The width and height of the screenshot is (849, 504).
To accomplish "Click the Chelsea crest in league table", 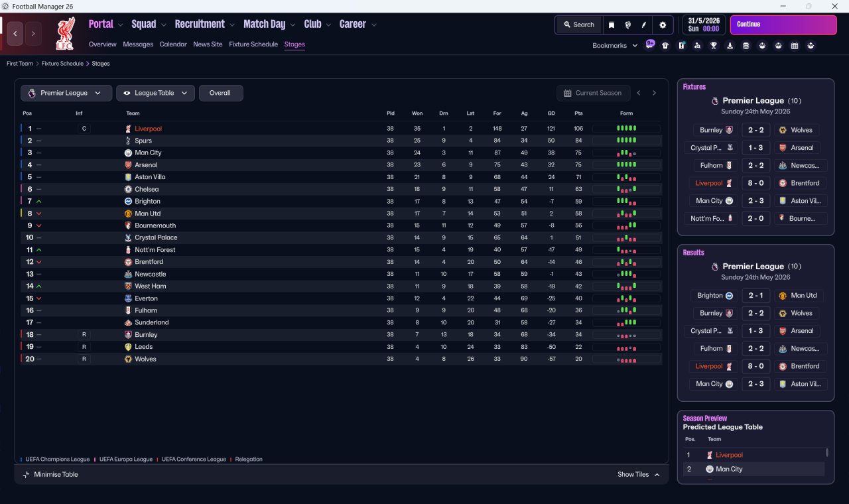I will coord(128,189).
